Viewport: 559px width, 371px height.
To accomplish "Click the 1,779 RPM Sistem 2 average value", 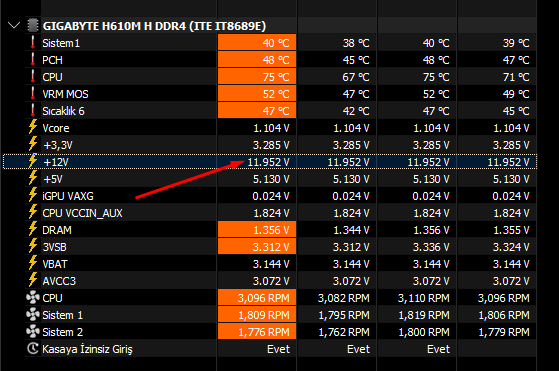I will point(504,332).
